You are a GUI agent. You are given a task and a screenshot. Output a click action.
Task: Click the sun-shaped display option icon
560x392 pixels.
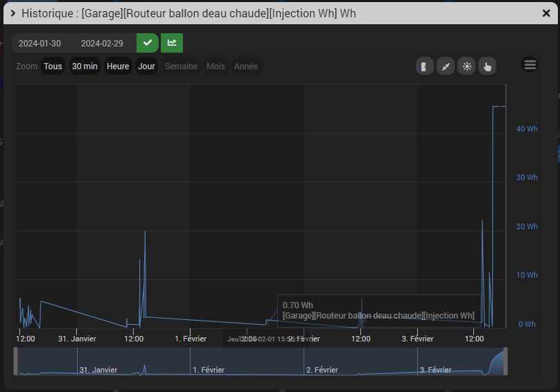[466, 66]
